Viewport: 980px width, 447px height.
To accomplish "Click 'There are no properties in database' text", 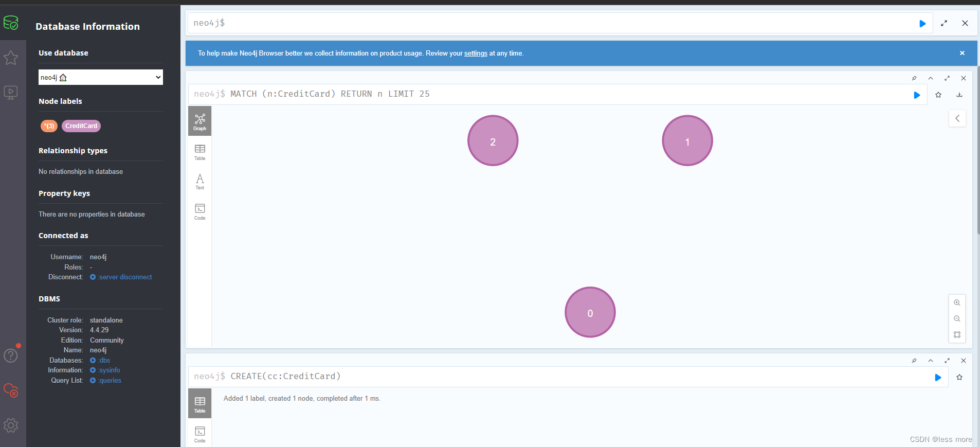I will point(92,214).
